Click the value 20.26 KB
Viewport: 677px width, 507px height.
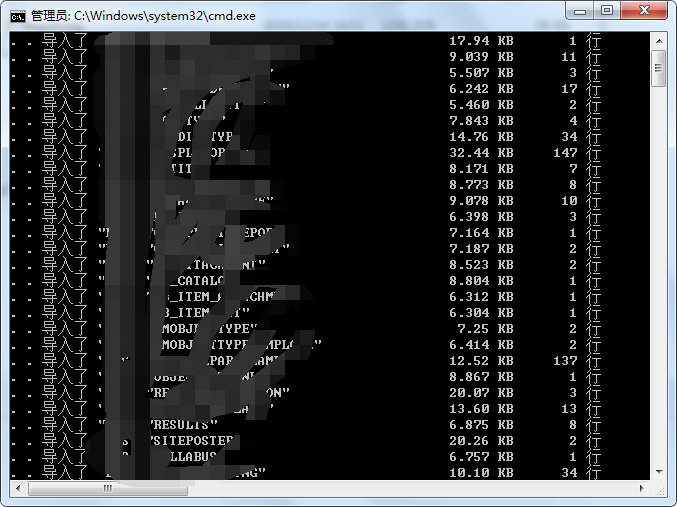tap(481, 440)
